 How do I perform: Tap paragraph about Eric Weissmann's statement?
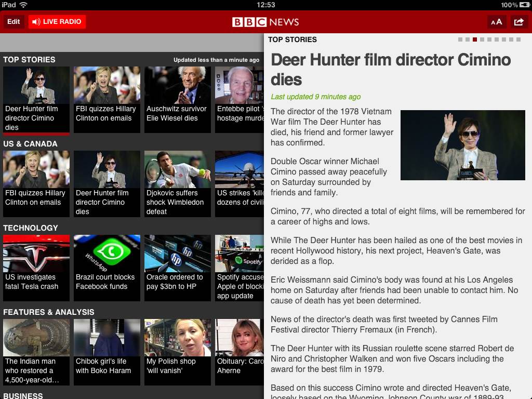394,290
